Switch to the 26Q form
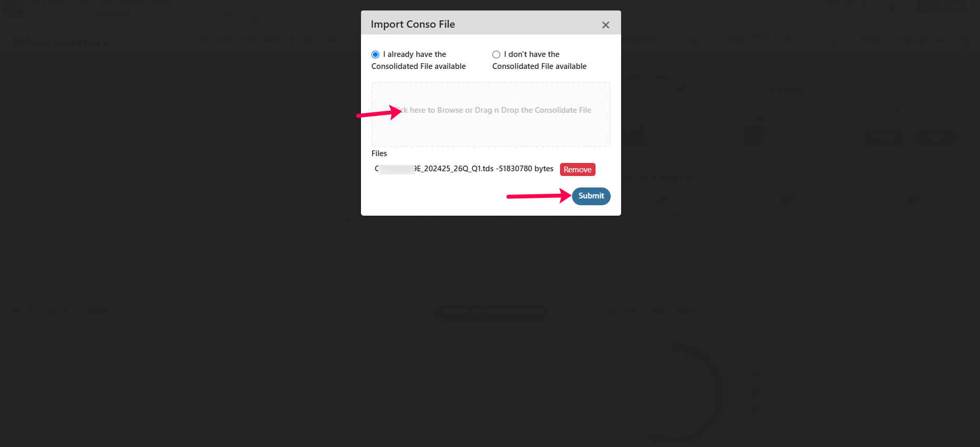This screenshot has height=447, width=980. [225, 40]
